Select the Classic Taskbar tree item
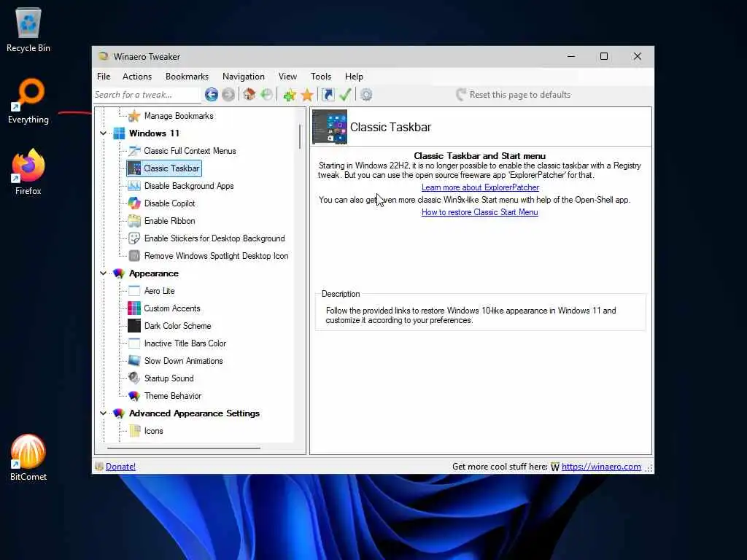 tap(164, 168)
